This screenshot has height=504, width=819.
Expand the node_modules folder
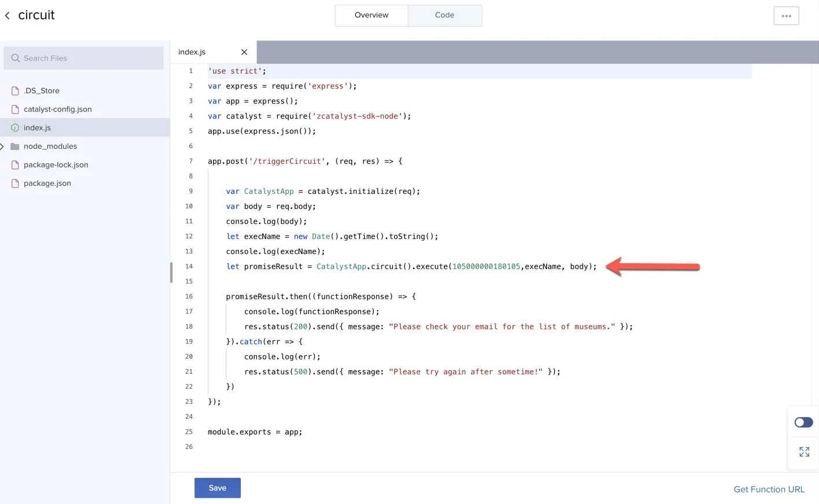tap(2, 146)
